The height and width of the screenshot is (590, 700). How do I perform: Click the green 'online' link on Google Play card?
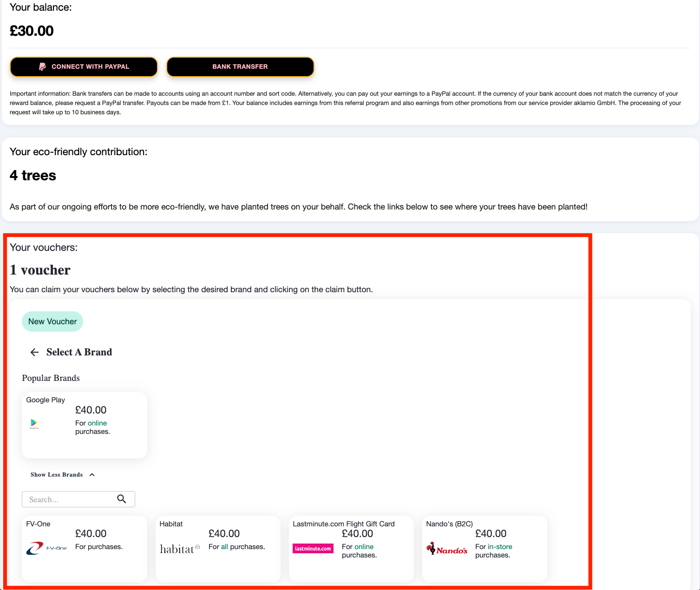[x=98, y=423]
